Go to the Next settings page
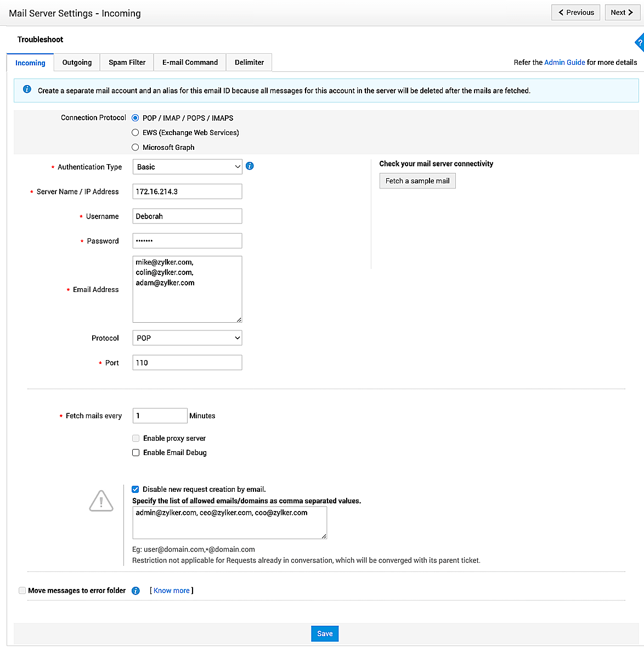The height and width of the screenshot is (651, 644). tap(622, 13)
